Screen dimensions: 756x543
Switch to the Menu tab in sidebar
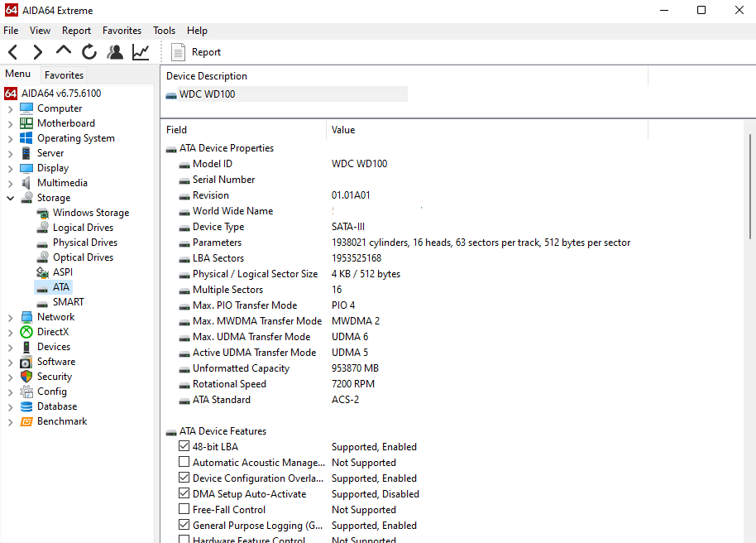(18, 74)
